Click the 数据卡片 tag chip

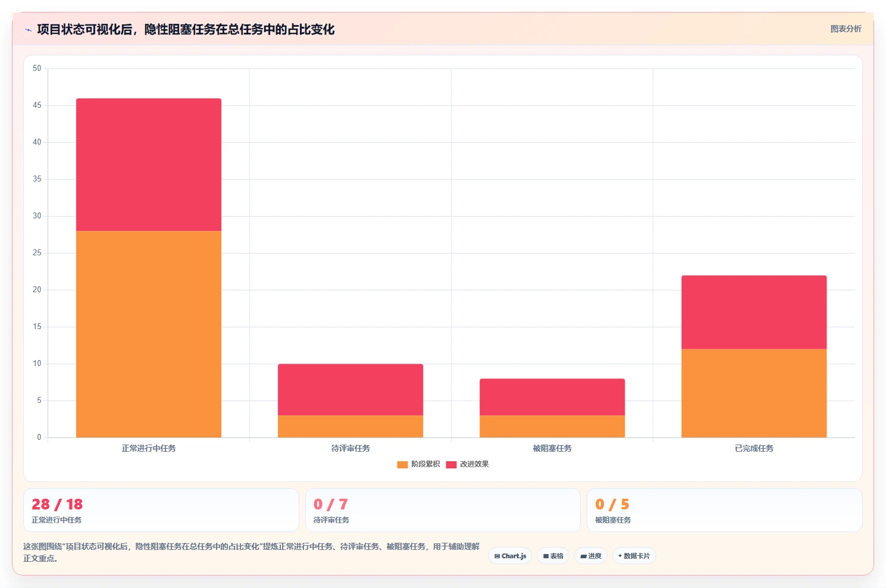[x=634, y=556]
